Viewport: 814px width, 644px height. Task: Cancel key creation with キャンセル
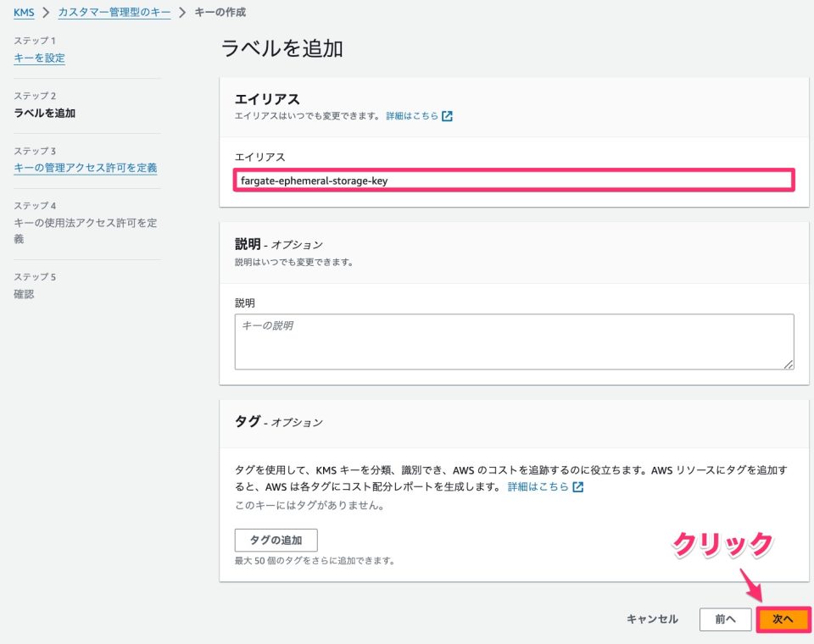point(651,619)
